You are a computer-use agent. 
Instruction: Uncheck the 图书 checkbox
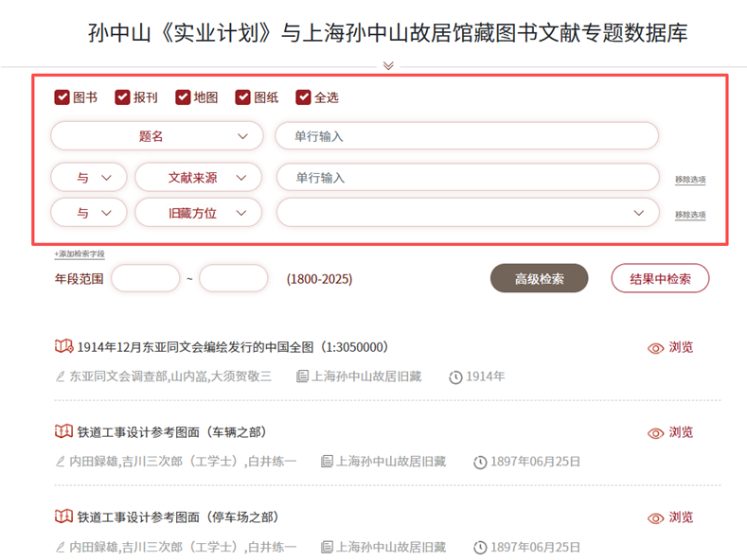(62, 97)
